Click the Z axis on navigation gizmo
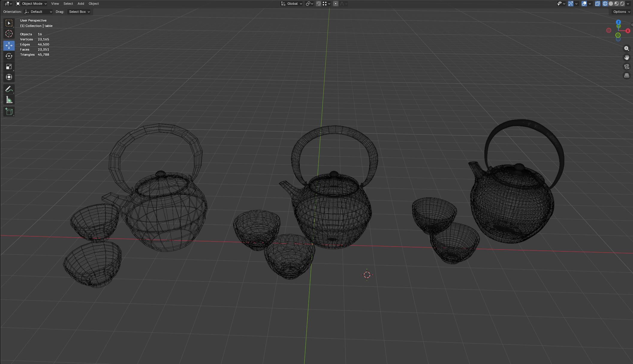Image resolution: width=633 pixels, height=364 pixels. tap(618, 22)
